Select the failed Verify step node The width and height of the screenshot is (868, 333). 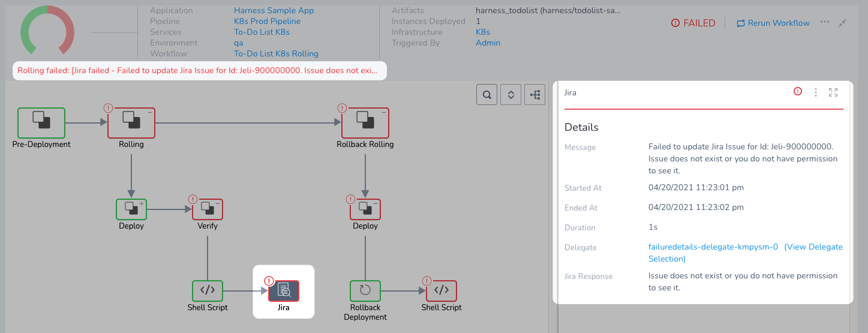(x=208, y=209)
